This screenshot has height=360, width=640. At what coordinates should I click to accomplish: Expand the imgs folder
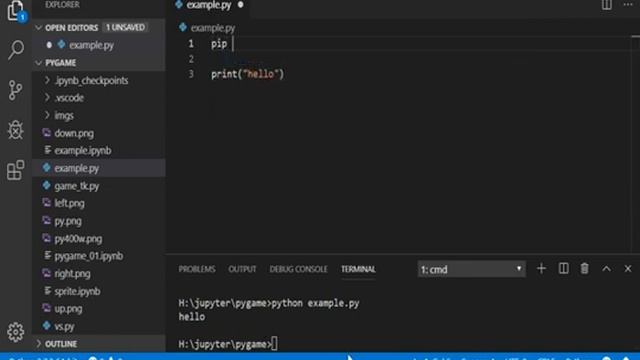[x=47, y=115]
